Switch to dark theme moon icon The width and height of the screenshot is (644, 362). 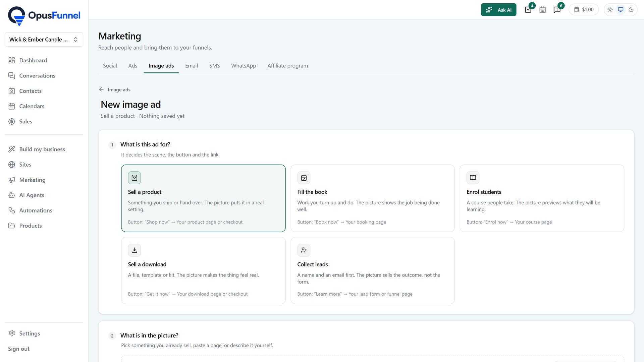pyautogui.click(x=631, y=10)
